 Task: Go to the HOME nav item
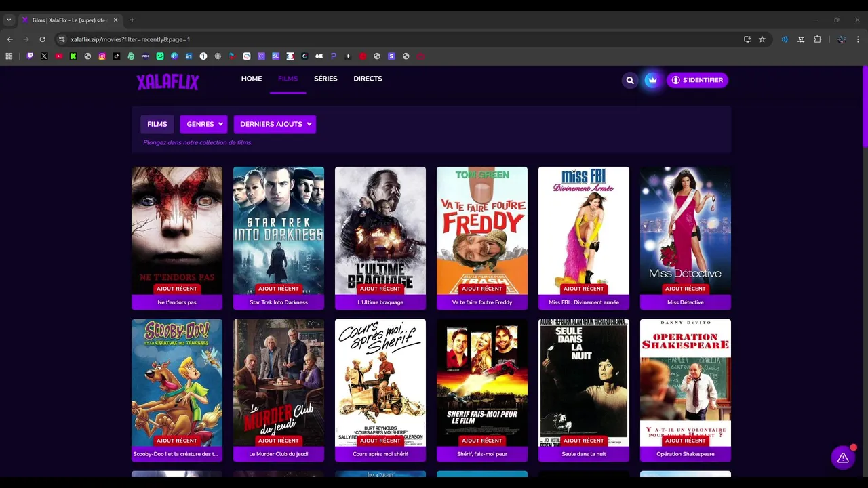(x=252, y=79)
